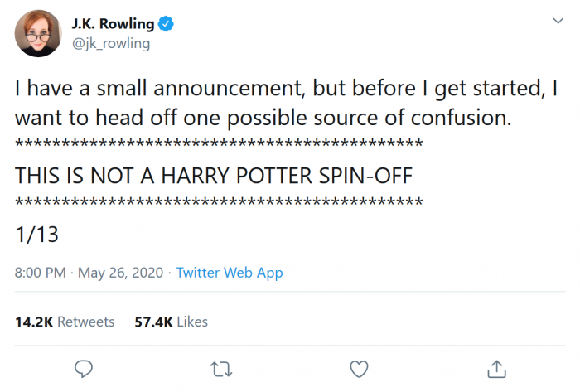View the 57.4K Likes list
The width and height of the screenshot is (580, 392).
[171, 322]
